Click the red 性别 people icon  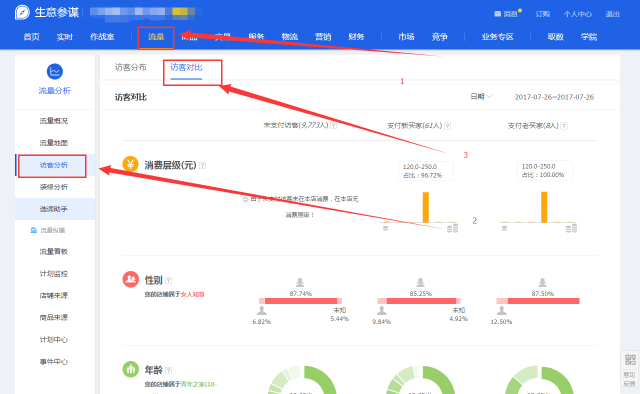click(131, 280)
